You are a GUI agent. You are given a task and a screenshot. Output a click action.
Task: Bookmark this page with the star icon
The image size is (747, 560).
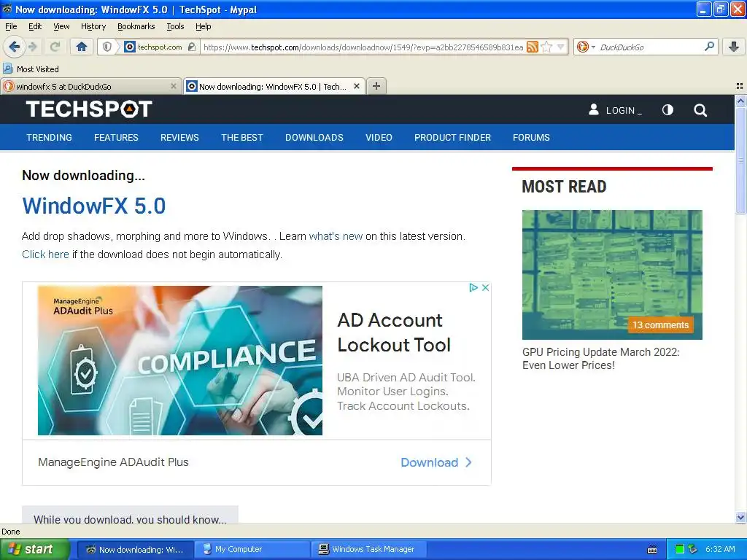[547, 47]
